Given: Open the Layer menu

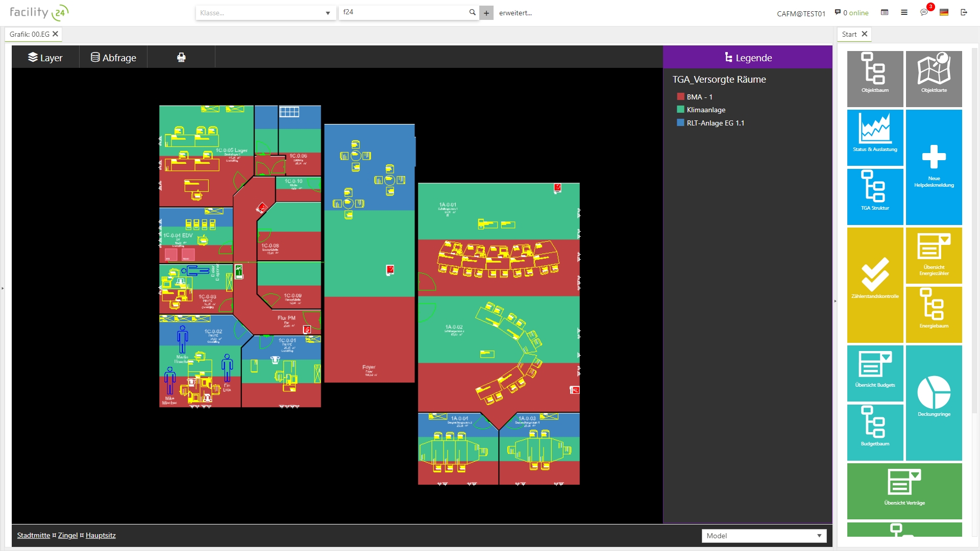Looking at the screenshot, I should pos(45,58).
